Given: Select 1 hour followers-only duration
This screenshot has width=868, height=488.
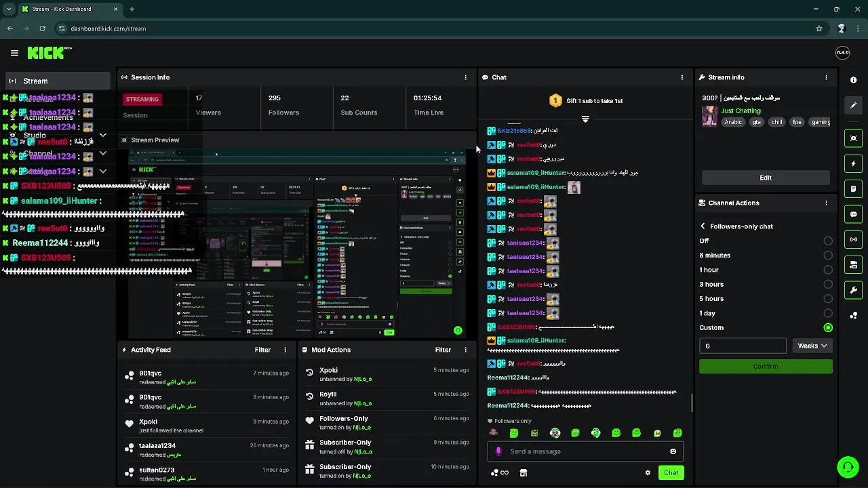Looking at the screenshot, I should point(828,270).
